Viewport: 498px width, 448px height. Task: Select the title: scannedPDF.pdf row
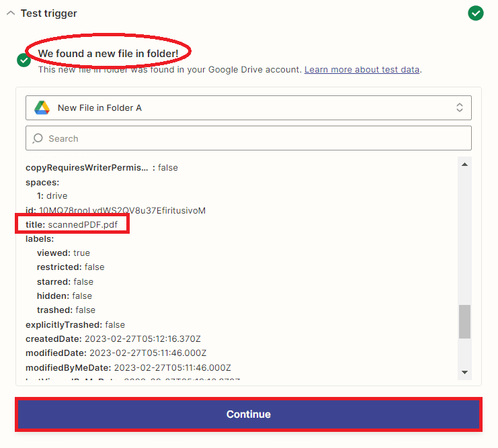click(76, 224)
